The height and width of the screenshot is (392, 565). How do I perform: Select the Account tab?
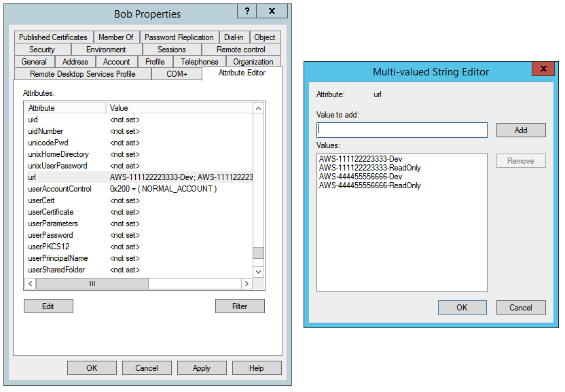point(116,61)
